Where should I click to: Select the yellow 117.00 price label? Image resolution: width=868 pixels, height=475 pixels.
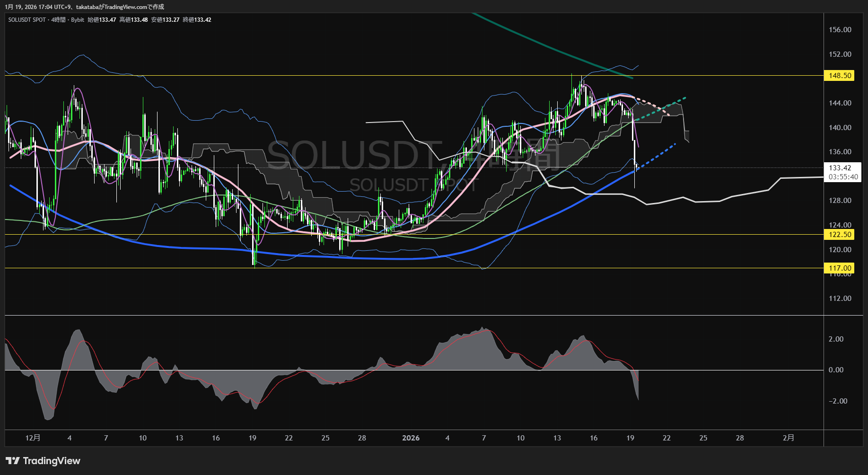(x=839, y=268)
